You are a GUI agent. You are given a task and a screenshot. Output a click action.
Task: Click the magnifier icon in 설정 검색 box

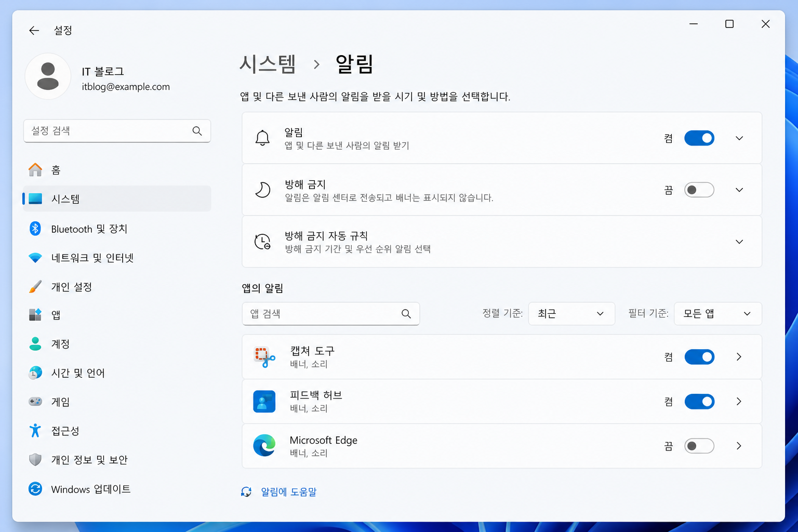(197, 131)
